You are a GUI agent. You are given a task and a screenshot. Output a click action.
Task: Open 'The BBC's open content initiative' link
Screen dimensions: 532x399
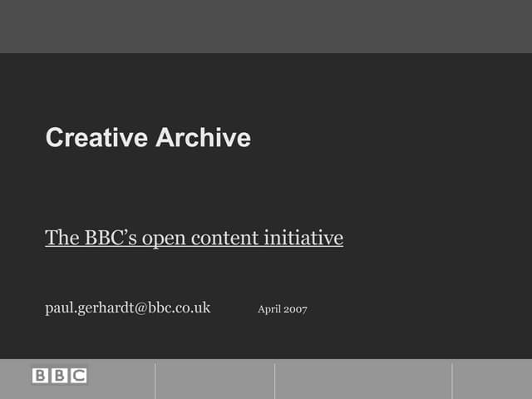pos(194,239)
